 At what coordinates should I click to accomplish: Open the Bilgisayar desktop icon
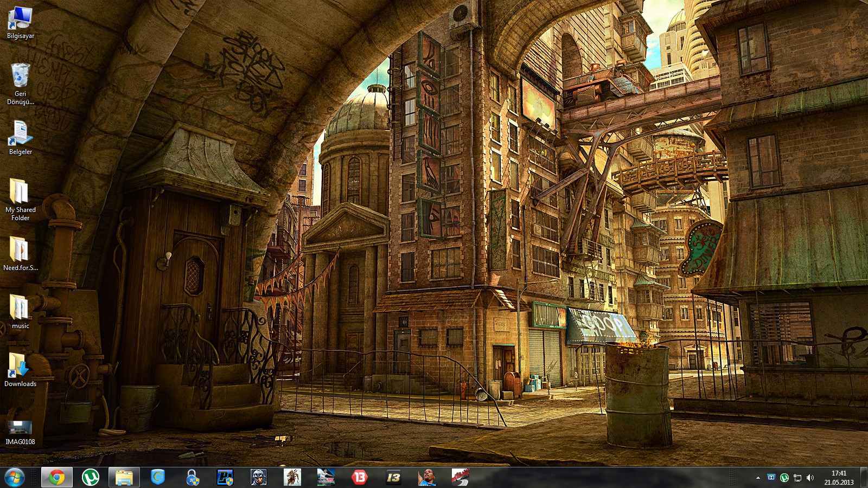20,23
